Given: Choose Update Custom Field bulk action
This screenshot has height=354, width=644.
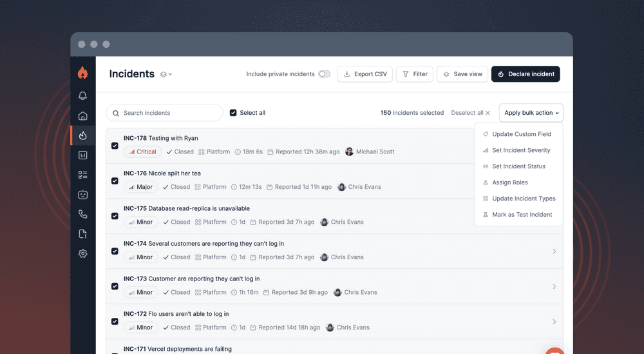Looking at the screenshot, I should 518,134.
